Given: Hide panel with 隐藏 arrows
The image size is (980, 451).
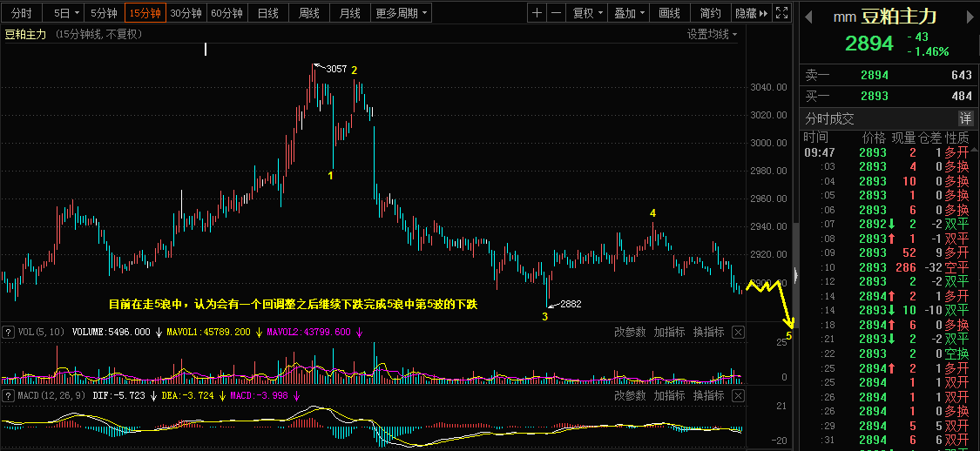Looking at the screenshot, I should click(752, 12).
